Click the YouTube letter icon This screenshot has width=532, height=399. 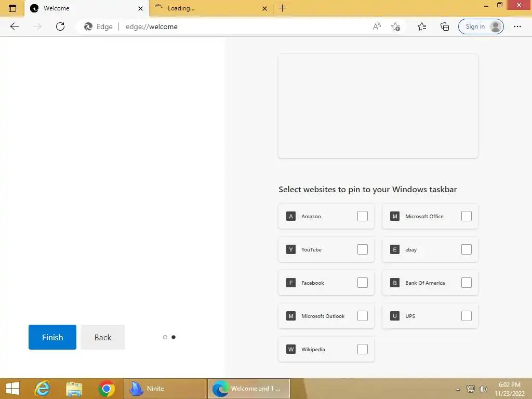tap(291, 249)
